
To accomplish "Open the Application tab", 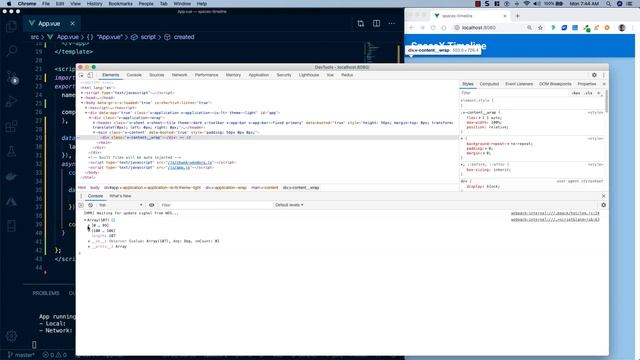I will tap(259, 75).
